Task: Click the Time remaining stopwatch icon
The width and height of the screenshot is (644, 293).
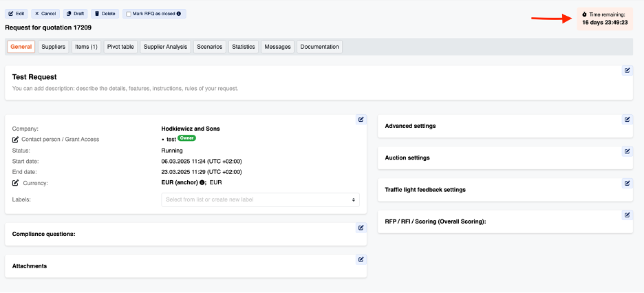Action: pyautogui.click(x=585, y=14)
